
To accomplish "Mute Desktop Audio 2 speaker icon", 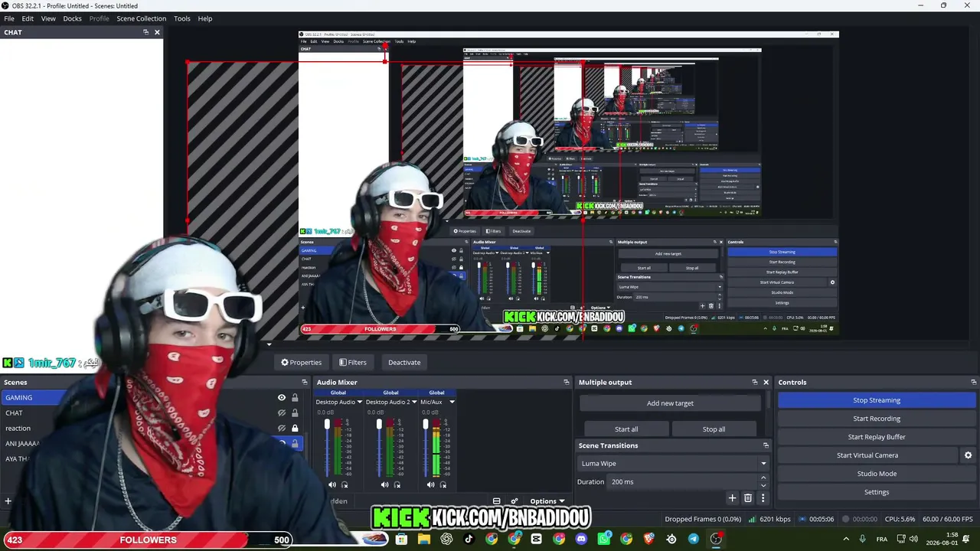I will (384, 484).
